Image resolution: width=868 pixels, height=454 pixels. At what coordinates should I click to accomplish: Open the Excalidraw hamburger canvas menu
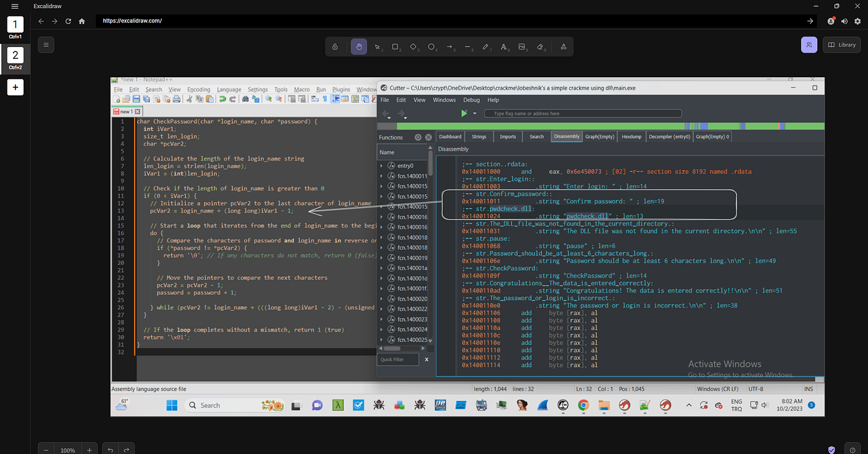click(46, 45)
